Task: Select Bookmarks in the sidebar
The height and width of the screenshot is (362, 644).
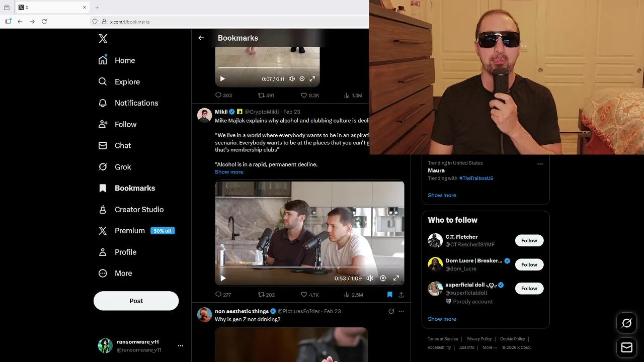Action: pos(126,188)
